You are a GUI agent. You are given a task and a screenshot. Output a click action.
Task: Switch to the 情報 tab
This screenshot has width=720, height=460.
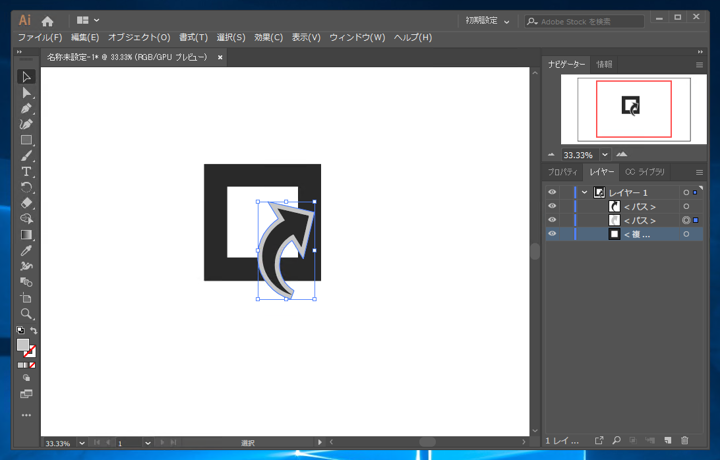pyautogui.click(x=604, y=64)
